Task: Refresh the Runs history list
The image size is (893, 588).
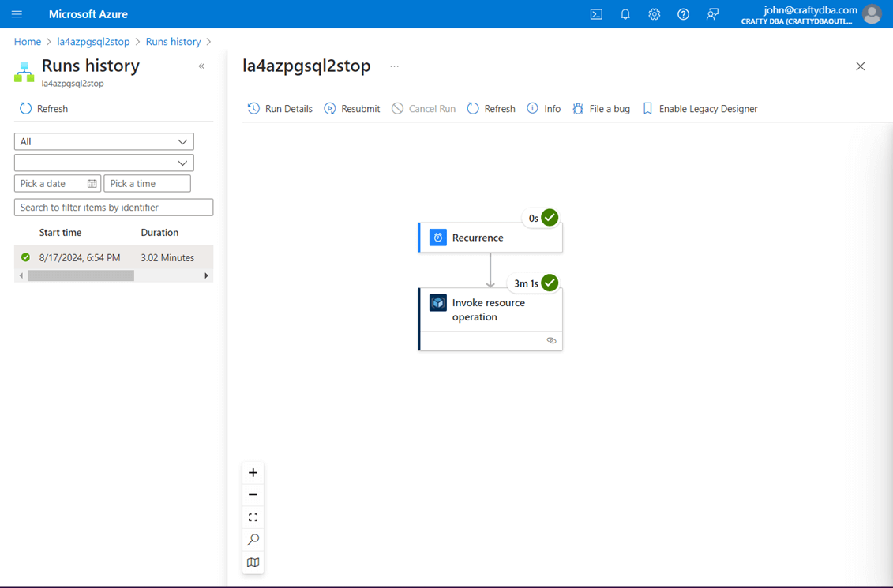Action: (44, 109)
